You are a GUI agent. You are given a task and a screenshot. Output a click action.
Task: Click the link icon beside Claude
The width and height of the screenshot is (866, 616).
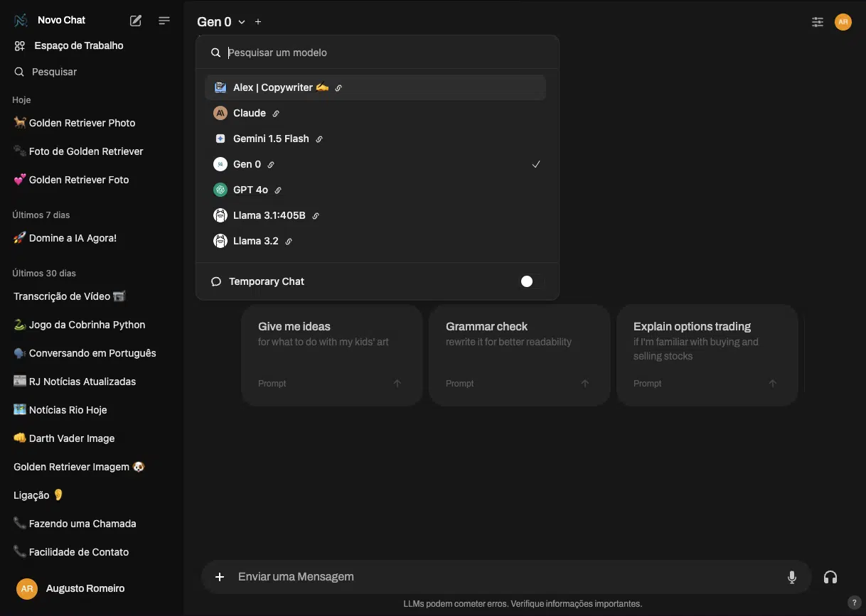[276, 114]
